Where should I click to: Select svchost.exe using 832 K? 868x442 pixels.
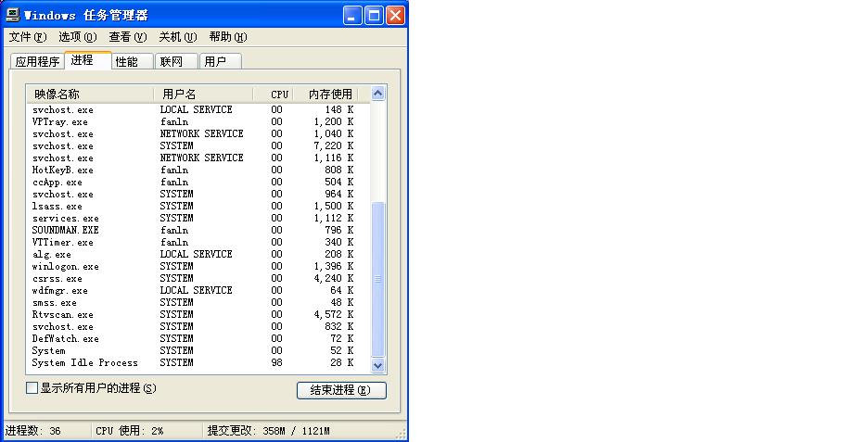pos(198,327)
